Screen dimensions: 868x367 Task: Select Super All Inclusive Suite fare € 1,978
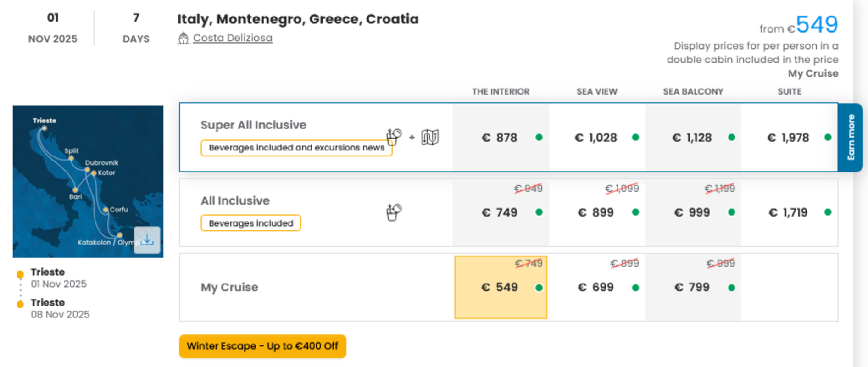point(788,138)
